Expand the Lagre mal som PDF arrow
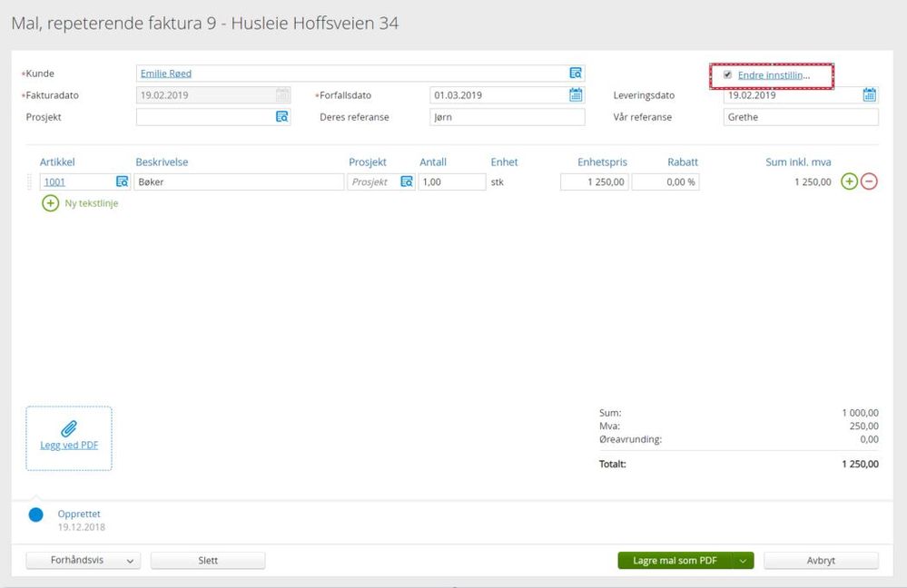The image size is (907, 588). coord(743,560)
